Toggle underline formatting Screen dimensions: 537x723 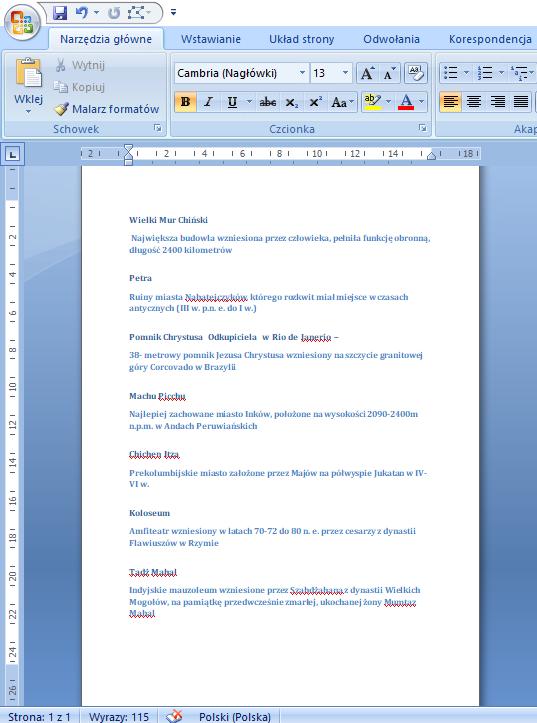[x=232, y=102]
